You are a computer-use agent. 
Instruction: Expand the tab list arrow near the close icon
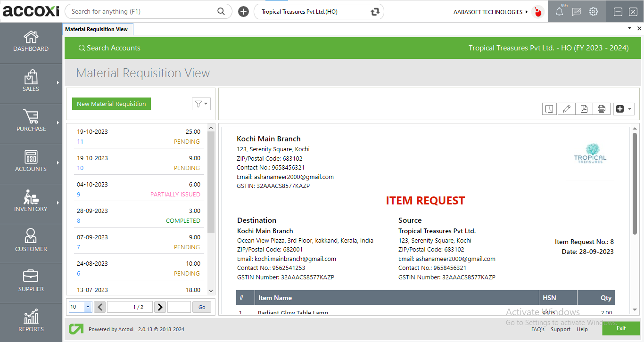tap(629, 28)
